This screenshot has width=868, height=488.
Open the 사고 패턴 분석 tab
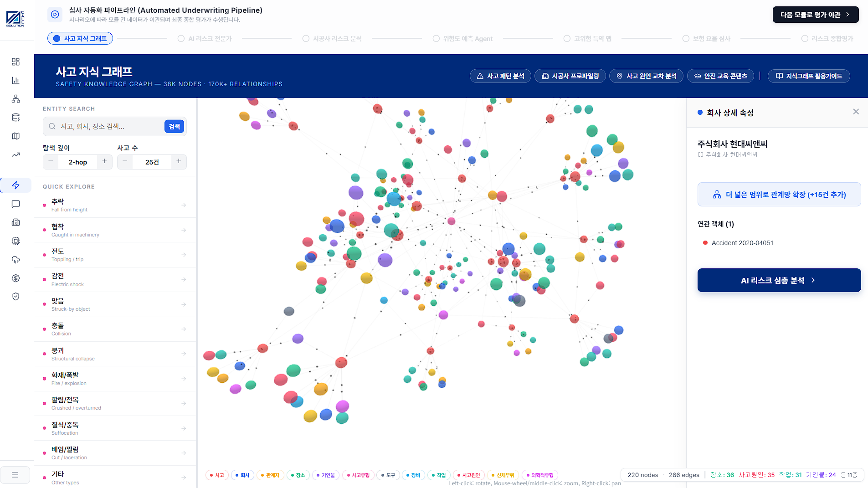(x=500, y=76)
